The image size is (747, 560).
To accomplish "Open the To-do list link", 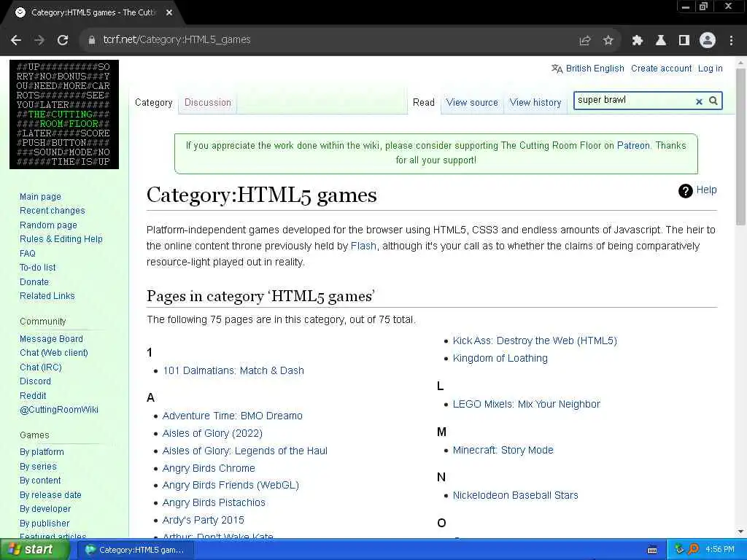I will 38,268.
